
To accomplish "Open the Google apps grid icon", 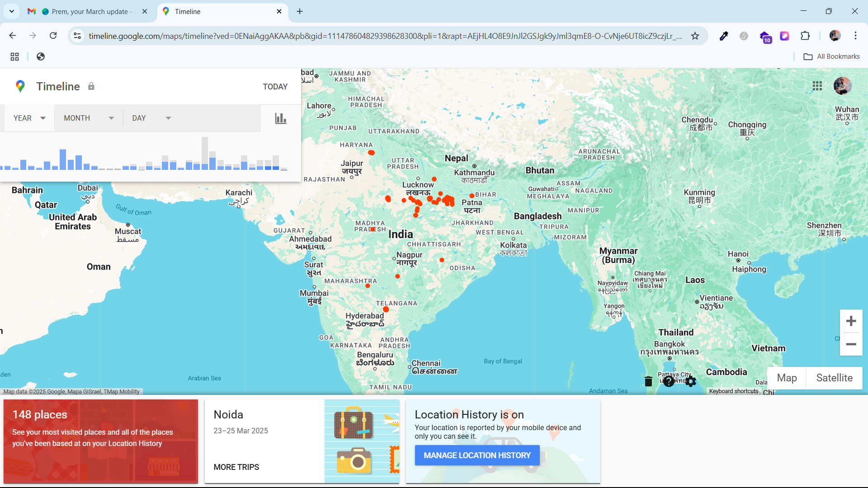I will (817, 86).
